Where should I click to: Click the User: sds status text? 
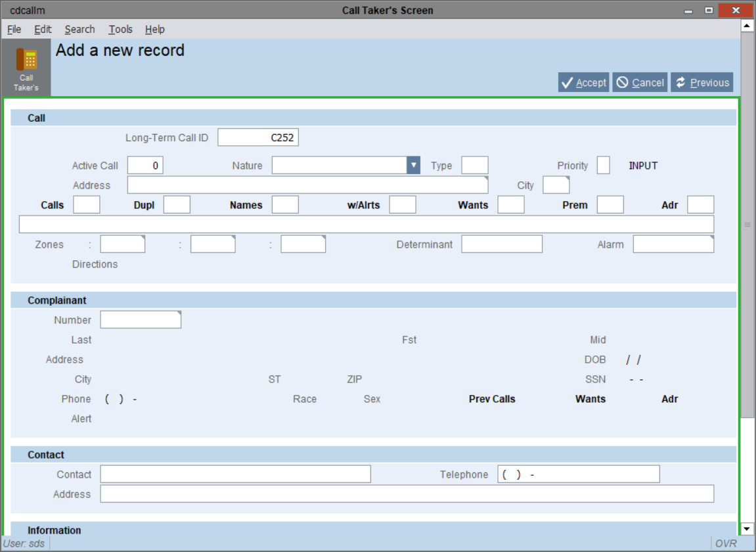tap(24, 544)
